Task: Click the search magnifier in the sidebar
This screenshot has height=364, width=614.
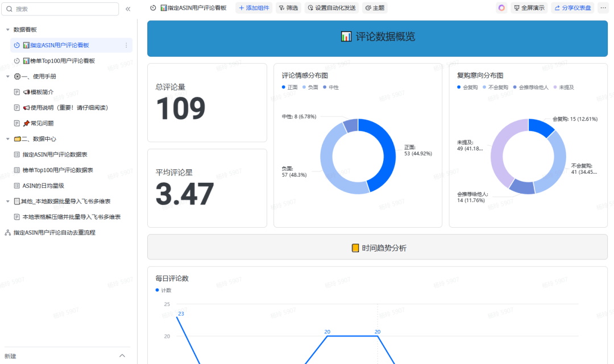Action: pyautogui.click(x=10, y=9)
